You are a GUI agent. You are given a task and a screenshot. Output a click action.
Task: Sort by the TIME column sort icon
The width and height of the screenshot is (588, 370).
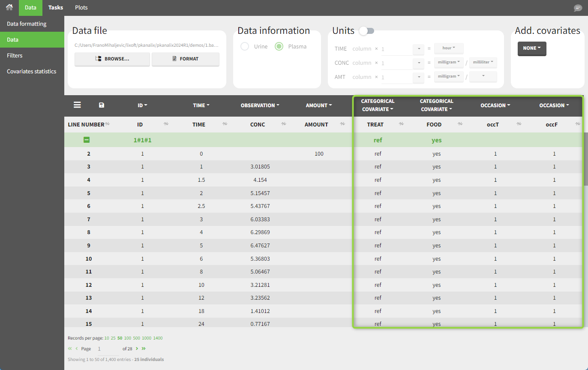(x=225, y=124)
